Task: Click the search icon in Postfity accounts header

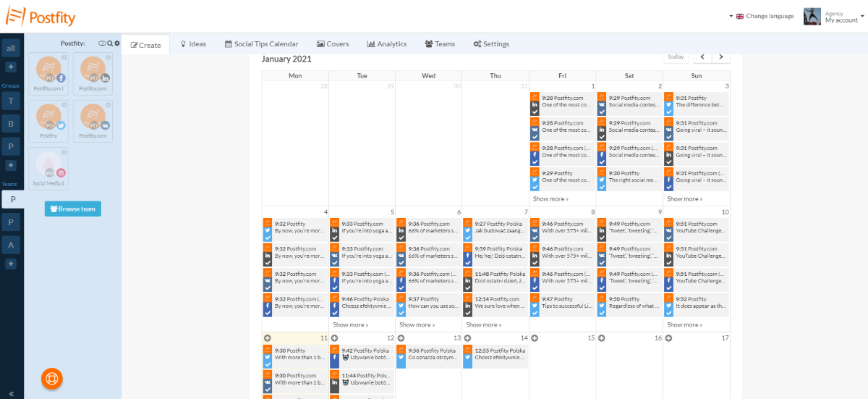Action: point(111,43)
